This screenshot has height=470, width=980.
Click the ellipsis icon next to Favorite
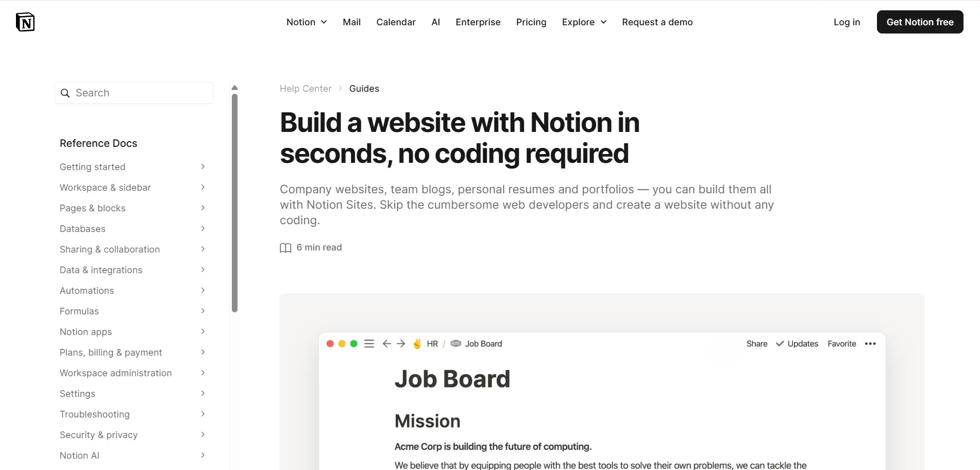click(870, 344)
